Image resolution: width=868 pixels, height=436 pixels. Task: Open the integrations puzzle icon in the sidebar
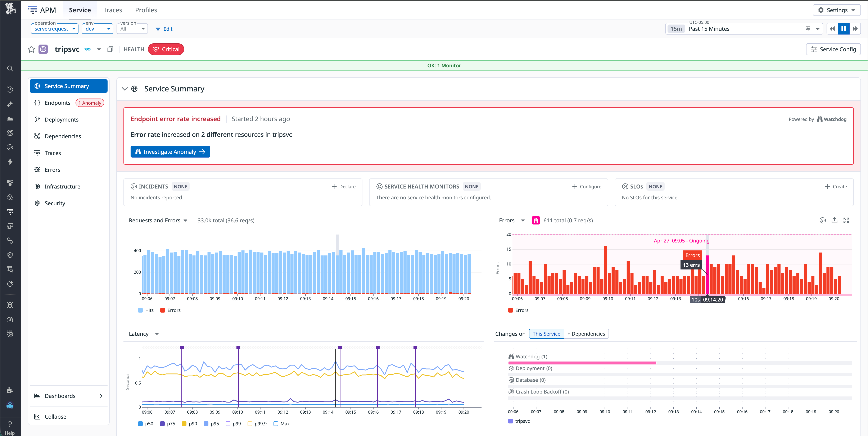(x=10, y=391)
